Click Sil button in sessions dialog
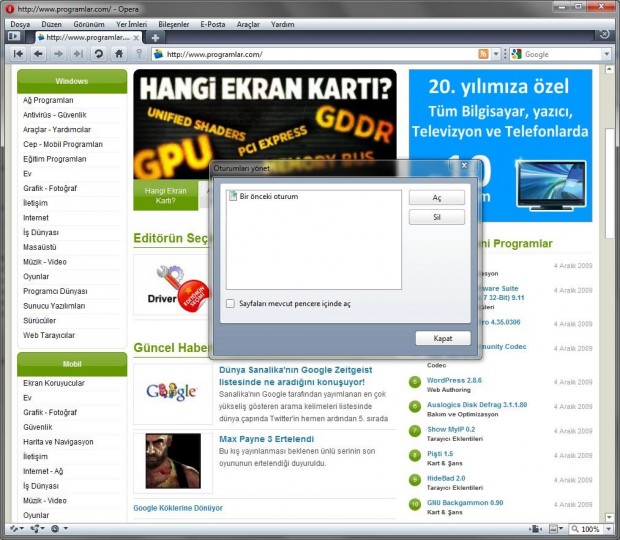This screenshot has width=620, height=540. (x=437, y=217)
